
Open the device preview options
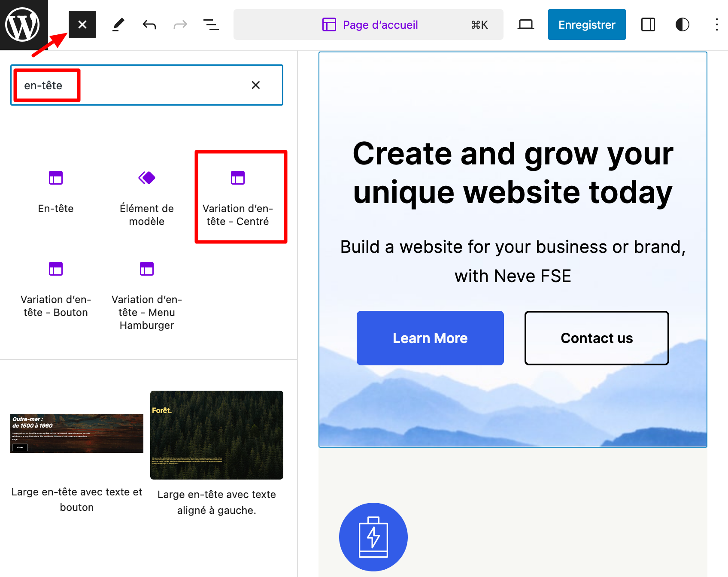[525, 24]
